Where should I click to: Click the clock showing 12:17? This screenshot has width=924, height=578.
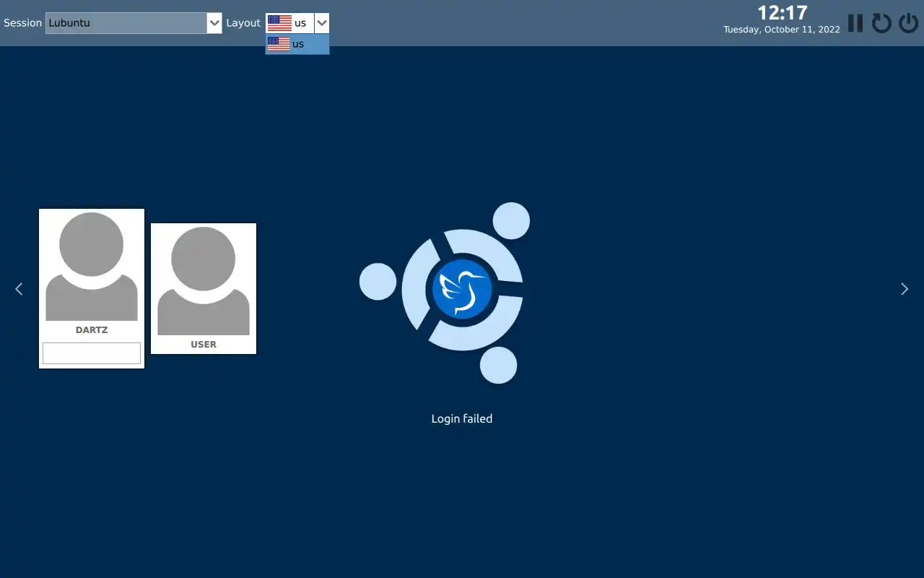[782, 13]
